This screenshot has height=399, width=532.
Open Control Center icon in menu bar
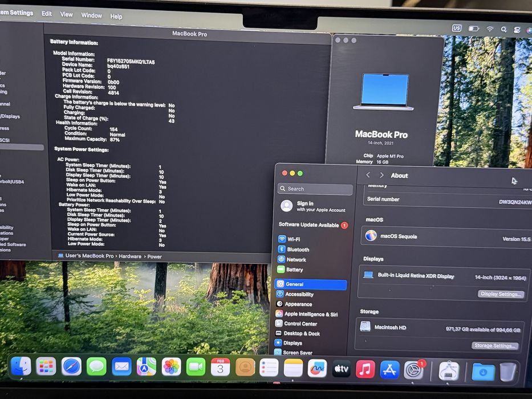(x=517, y=30)
